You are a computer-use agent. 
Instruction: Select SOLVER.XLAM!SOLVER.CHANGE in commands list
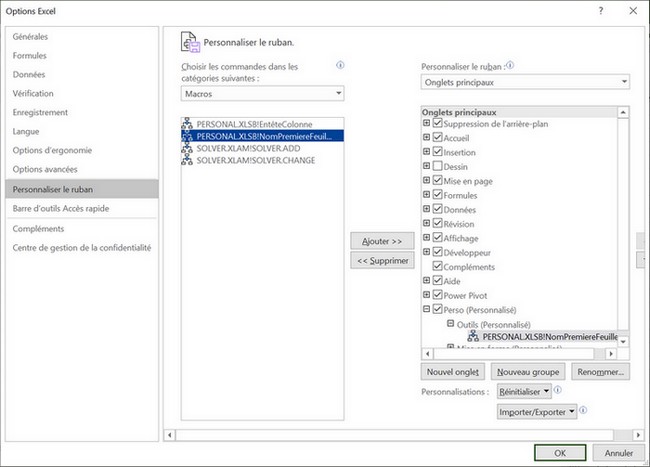tap(258, 159)
